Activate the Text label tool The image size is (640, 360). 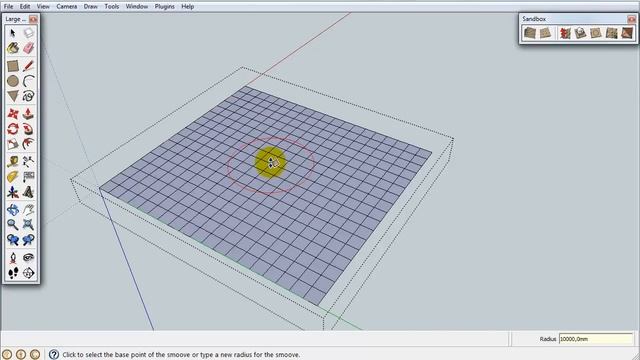(x=28, y=177)
